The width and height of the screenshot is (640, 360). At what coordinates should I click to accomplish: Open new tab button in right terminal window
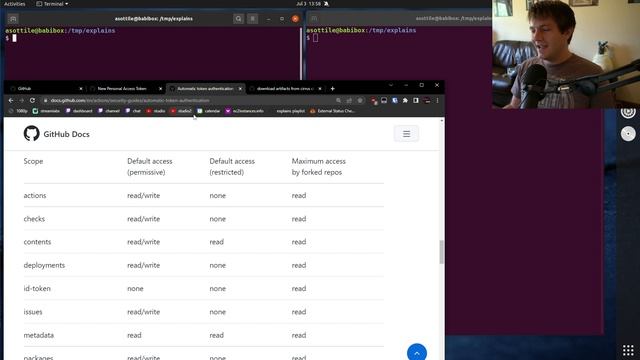click(x=314, y=19)
